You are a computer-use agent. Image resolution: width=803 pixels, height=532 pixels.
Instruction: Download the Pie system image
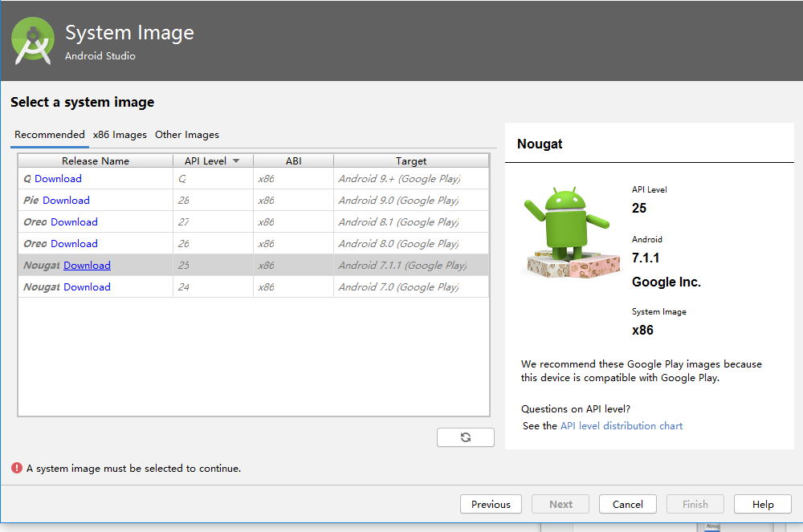point(66,201)
